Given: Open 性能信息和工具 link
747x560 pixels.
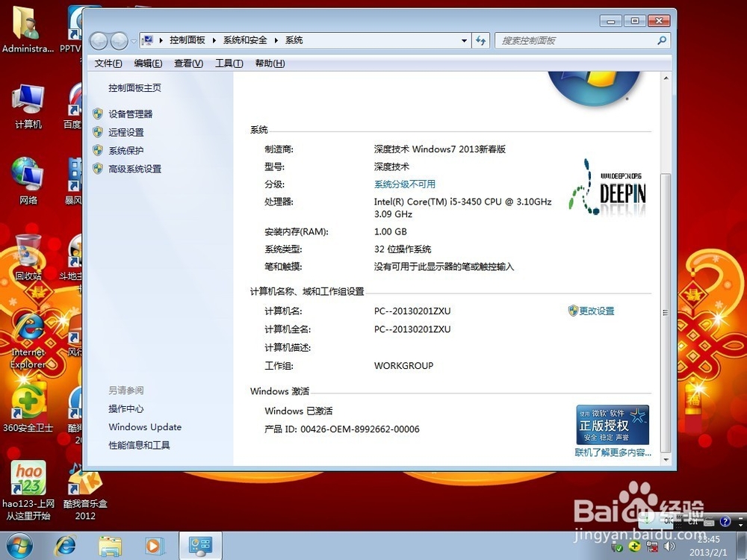Looking at the screenshot, I should point(139,445).
